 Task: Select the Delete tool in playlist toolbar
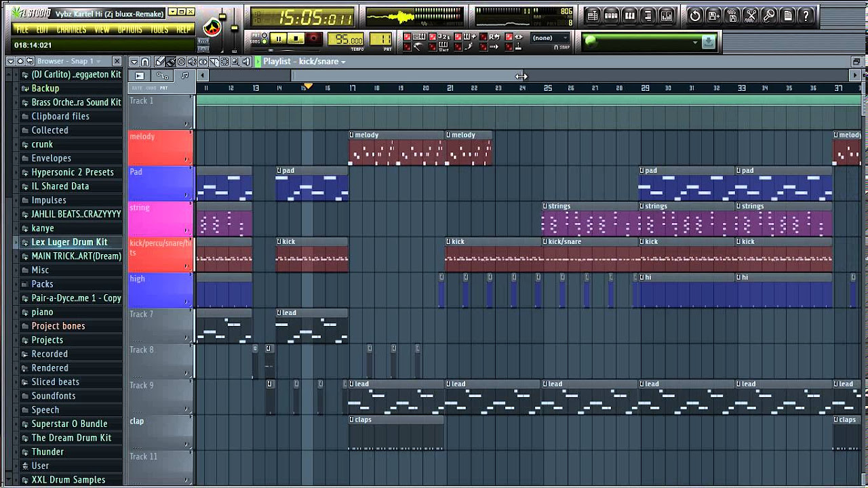(x=181, y=61)
